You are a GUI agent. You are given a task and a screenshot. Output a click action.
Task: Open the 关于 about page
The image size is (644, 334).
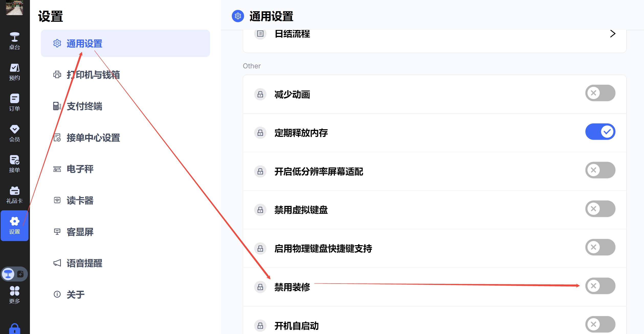[75, 295]
